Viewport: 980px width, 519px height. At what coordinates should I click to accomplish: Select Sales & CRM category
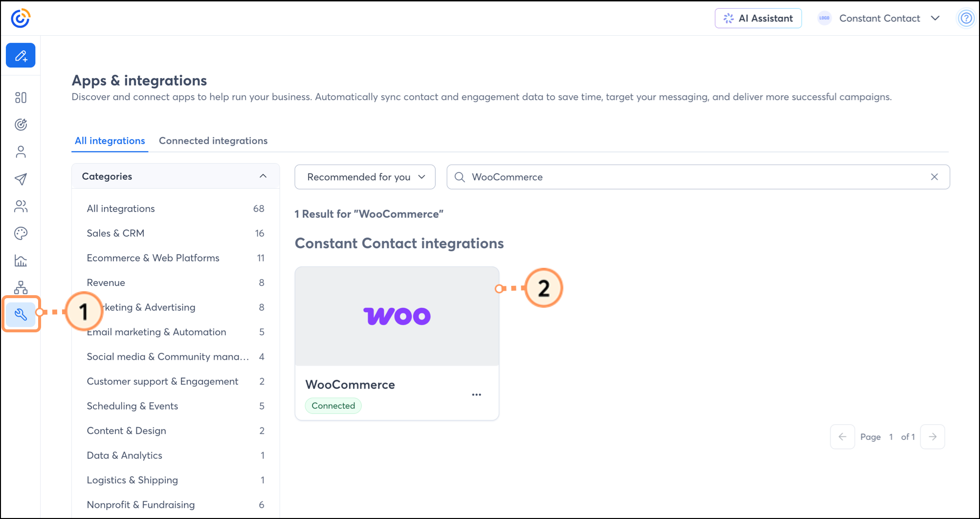(176, 233)
